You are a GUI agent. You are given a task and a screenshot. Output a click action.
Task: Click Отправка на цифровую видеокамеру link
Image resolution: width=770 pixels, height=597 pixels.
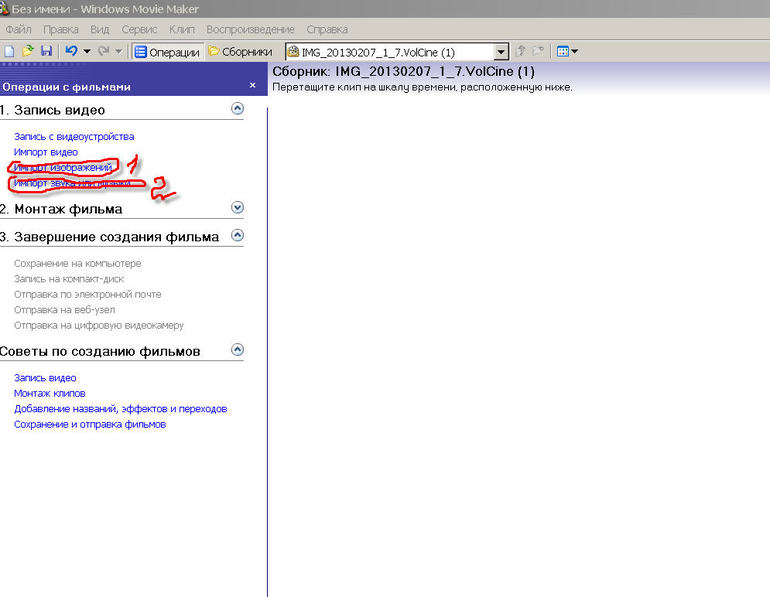pyautogui.click(x=99, y=326)
